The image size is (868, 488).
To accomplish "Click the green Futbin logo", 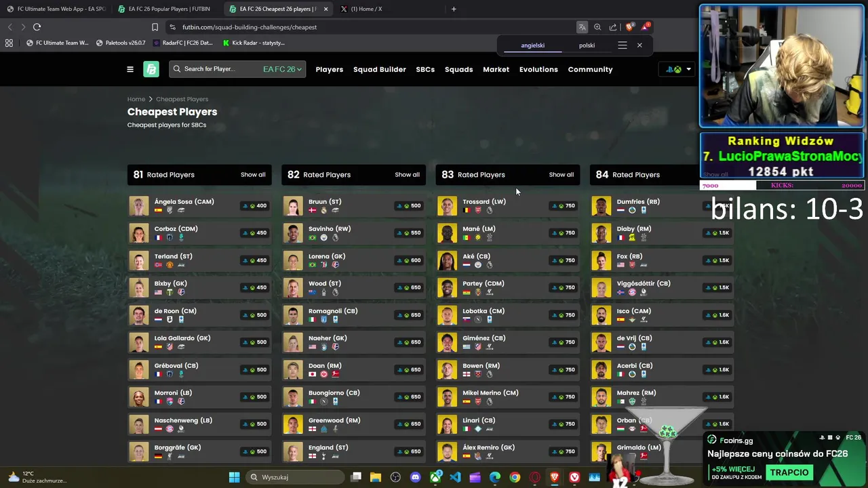I will (x=151, y=69).
